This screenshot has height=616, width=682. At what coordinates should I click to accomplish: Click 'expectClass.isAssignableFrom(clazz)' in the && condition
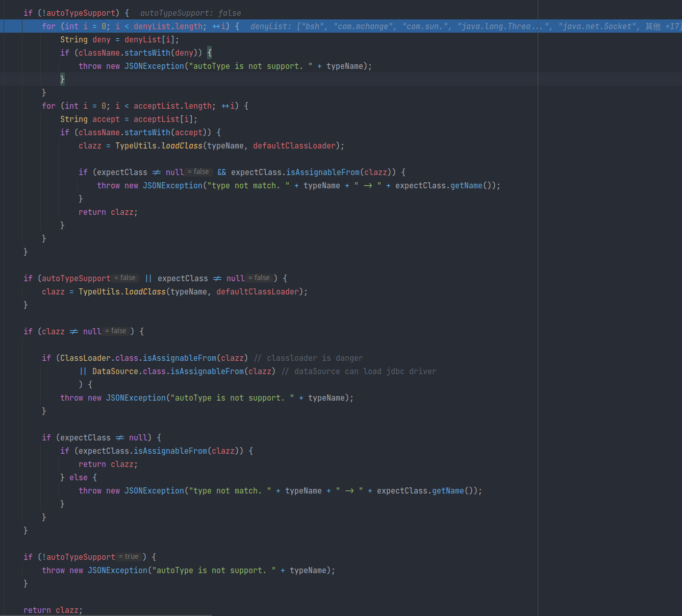pyautogui.click(x=311, y=173)
